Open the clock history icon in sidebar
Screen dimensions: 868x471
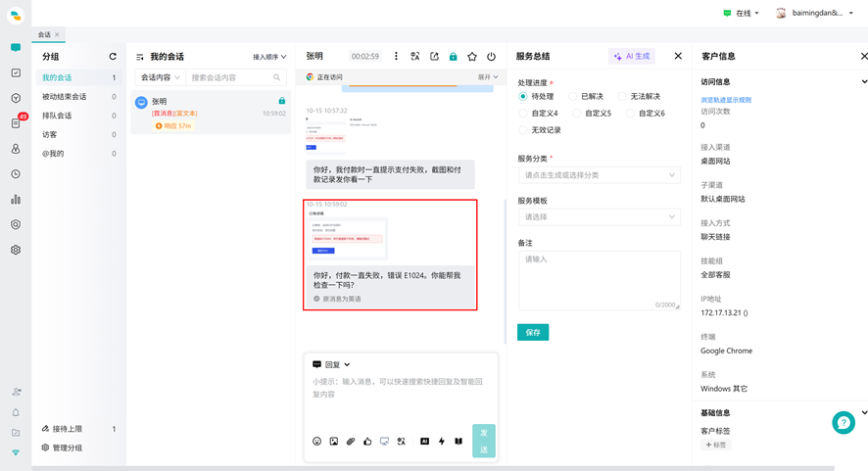tap(16, 173)
